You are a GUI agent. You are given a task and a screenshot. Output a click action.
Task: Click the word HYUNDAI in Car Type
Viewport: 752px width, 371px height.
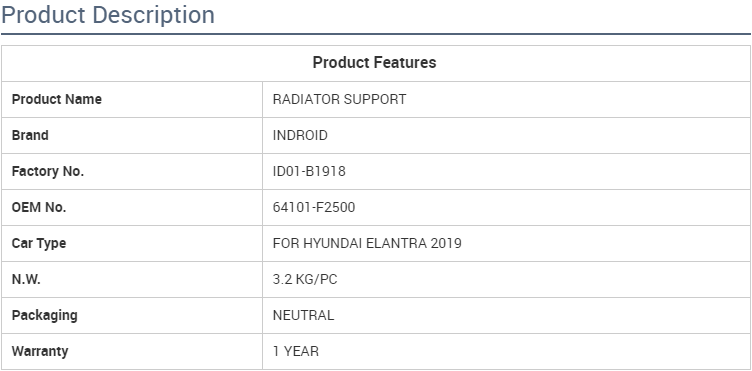pyautogui.click(x=333, y=243)
